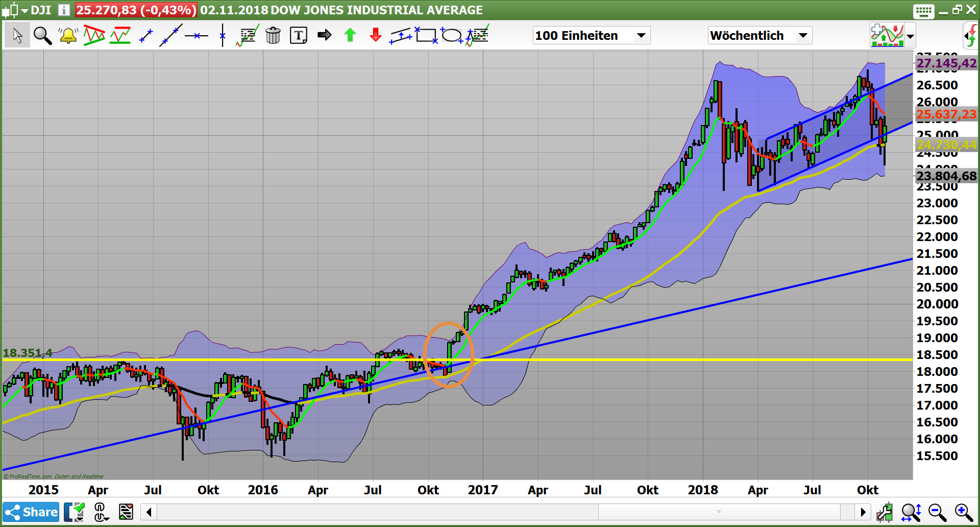Open the price alert bell tool
The width and height of the screenshot is (980, 527).
click(68, 35)
